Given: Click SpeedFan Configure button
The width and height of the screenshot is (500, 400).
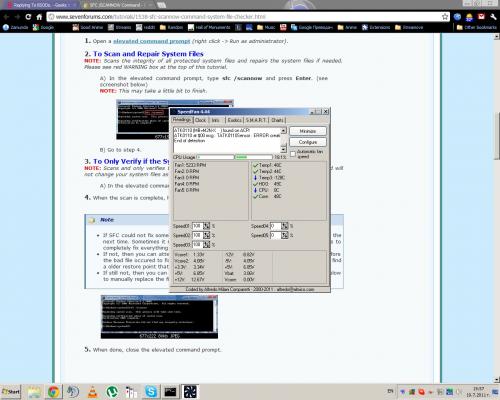Looking at the screenshot, I should click(x=308, y=142).
